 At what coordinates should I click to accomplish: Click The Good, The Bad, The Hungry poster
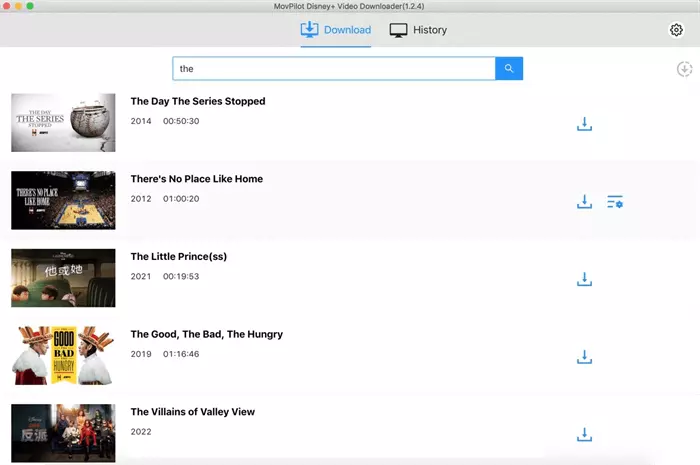[x=63, y=355]
